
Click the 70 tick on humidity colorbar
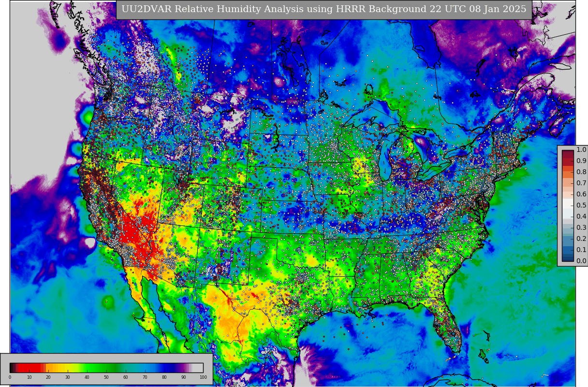pos(145,377)
